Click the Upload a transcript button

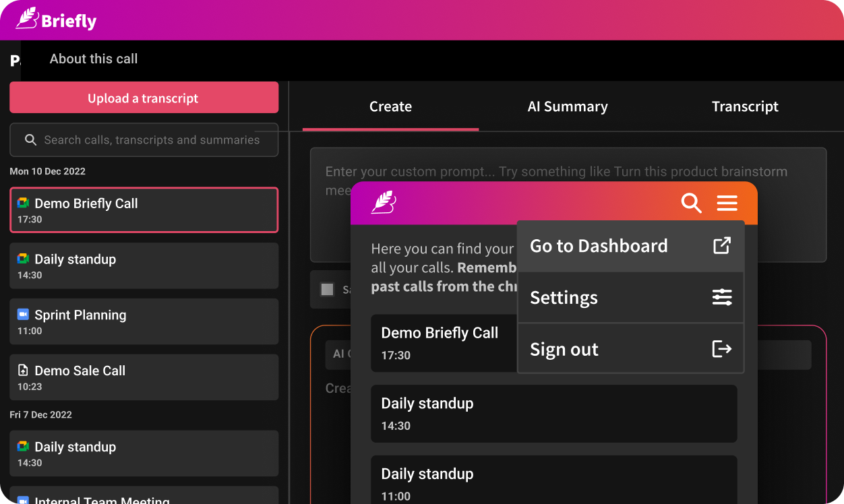[x=144, y=98]
